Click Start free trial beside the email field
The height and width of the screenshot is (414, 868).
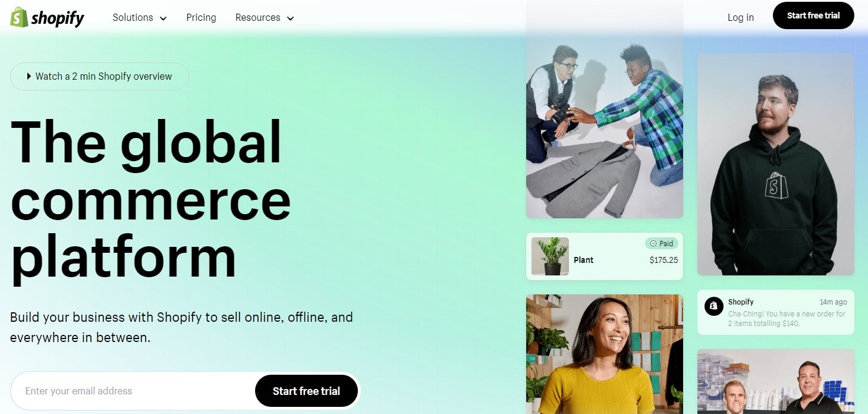click(x=306, y=391)
